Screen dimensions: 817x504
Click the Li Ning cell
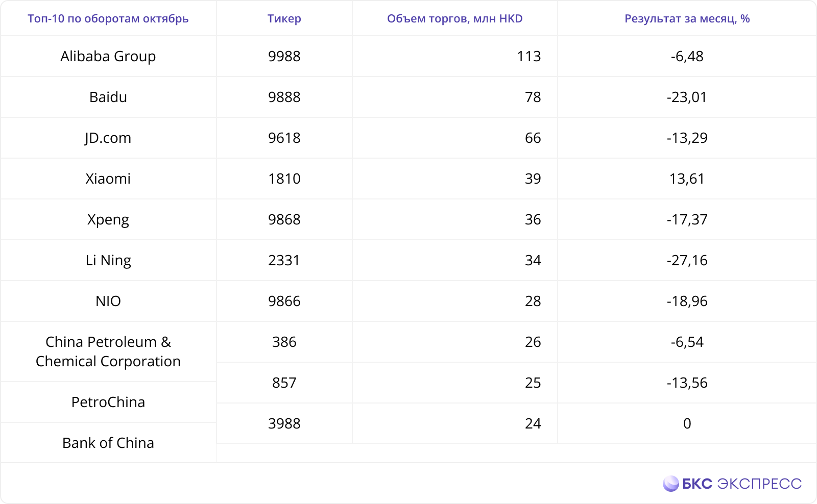[x=108, y=260]
